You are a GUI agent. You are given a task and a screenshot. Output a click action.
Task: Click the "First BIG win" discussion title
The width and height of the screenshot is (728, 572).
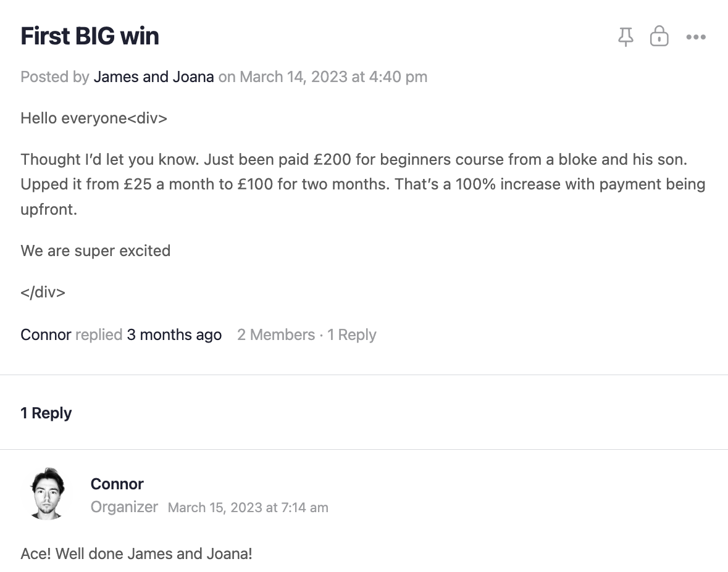point(90,36)
